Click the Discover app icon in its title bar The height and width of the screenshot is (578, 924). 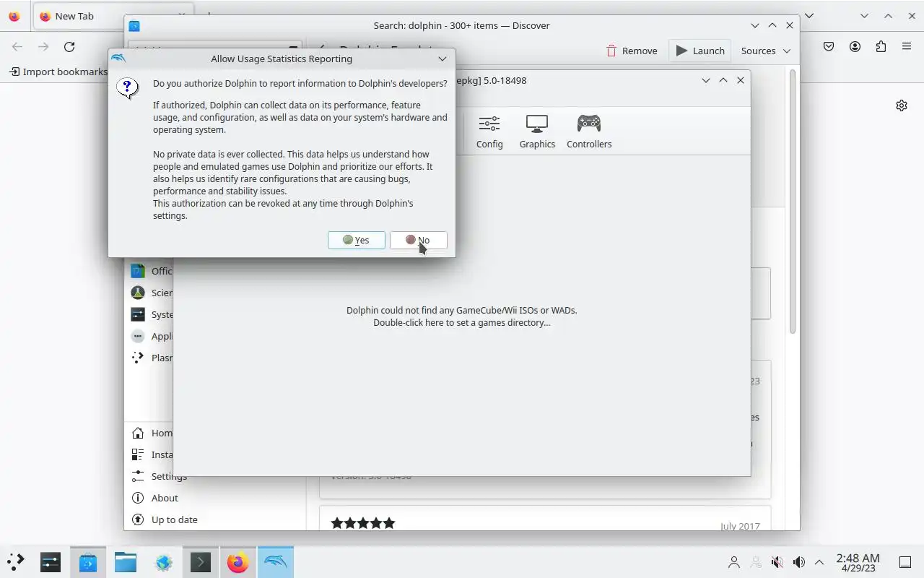(x=134, y=25)
